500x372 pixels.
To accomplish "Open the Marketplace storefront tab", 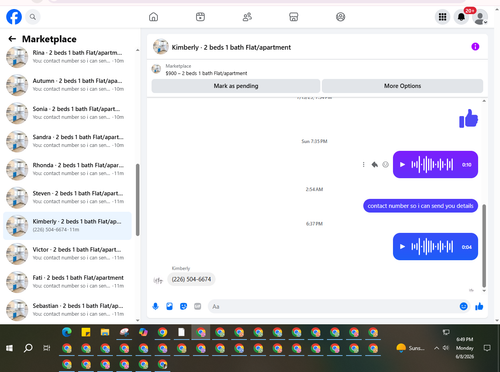I will point(294,17).
